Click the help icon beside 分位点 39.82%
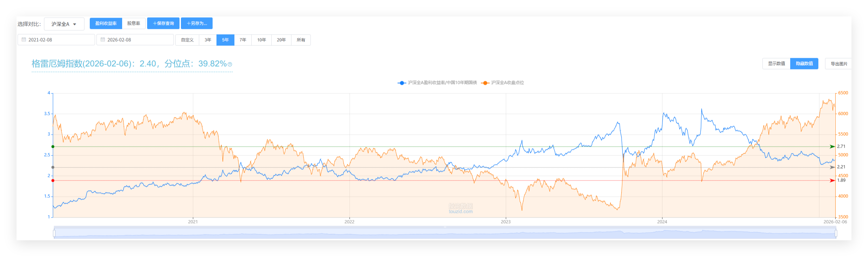 coord(230,64)
